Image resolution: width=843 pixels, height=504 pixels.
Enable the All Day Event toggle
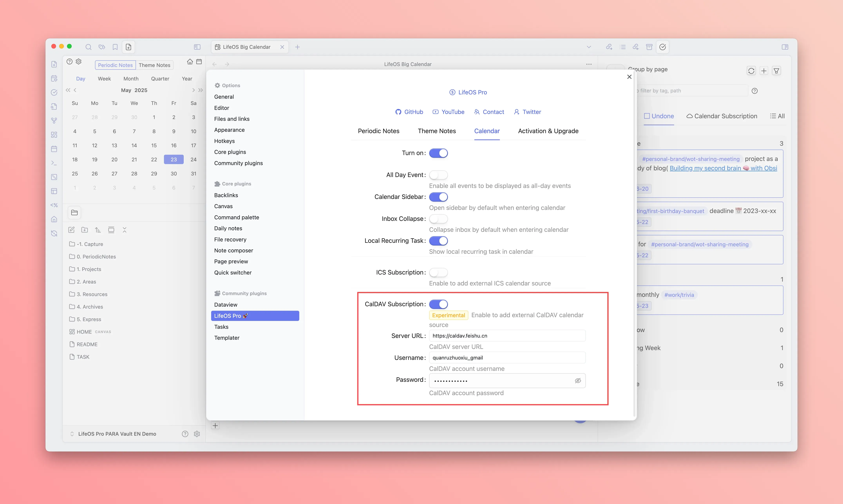pos(438,175)
